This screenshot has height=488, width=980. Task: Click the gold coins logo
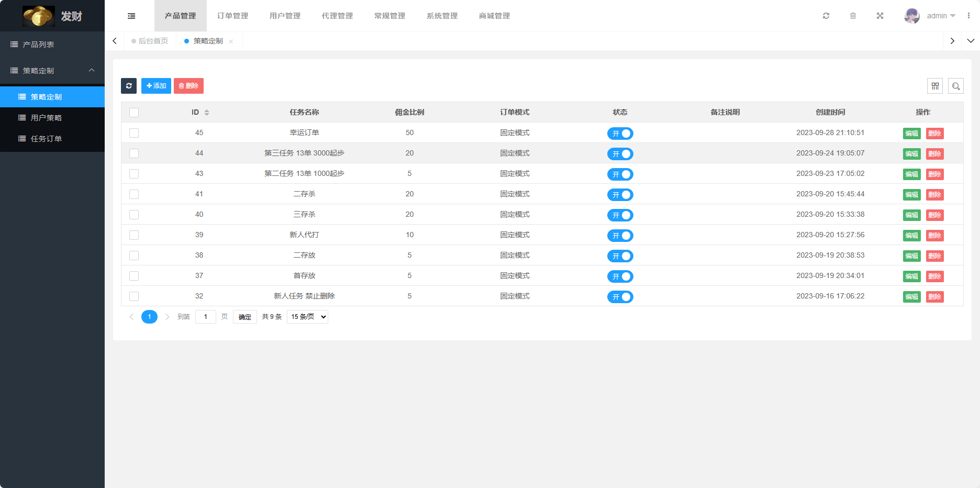38,16
